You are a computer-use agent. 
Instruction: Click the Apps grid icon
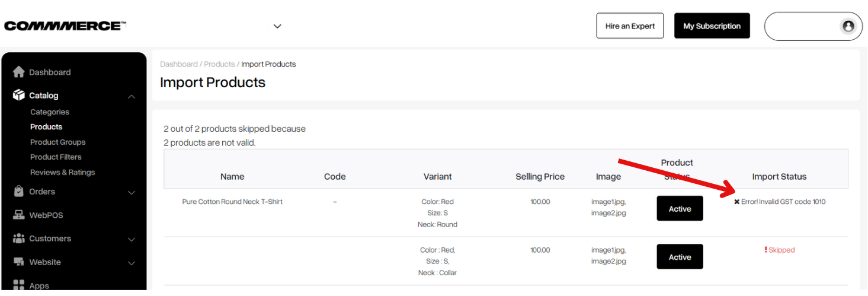[18, 285]
